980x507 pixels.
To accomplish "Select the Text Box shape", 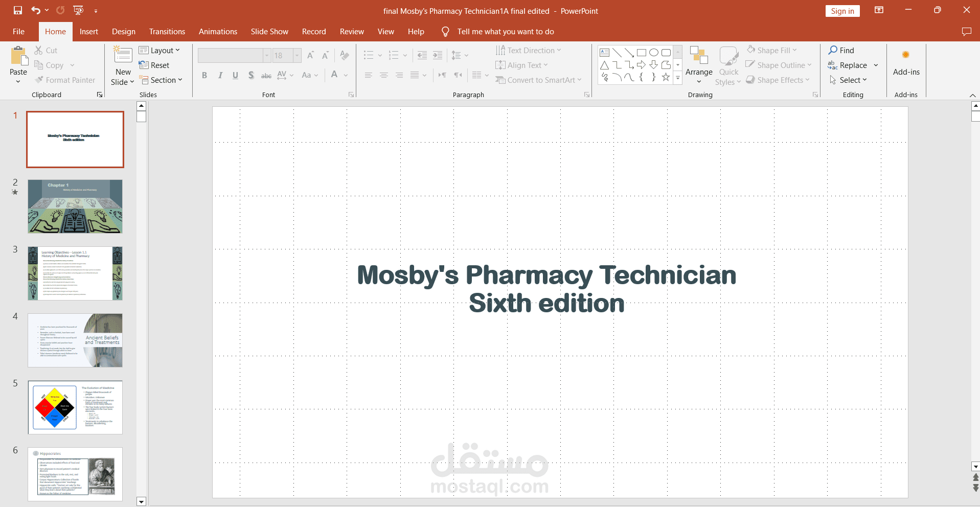I will coord(604,53).
